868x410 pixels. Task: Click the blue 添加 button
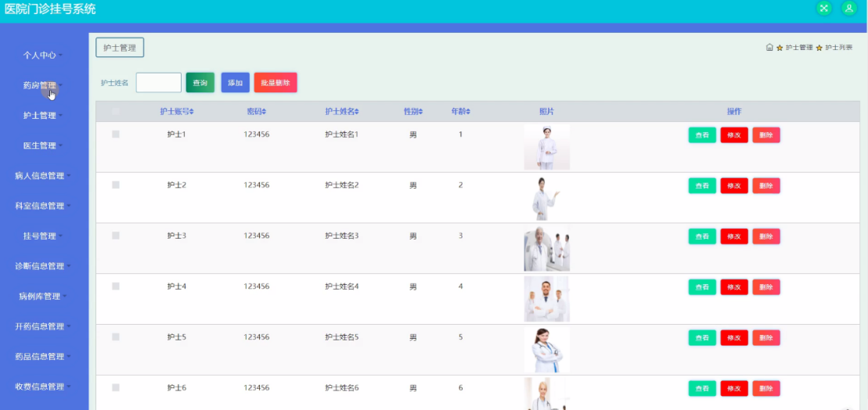[236, 82]
